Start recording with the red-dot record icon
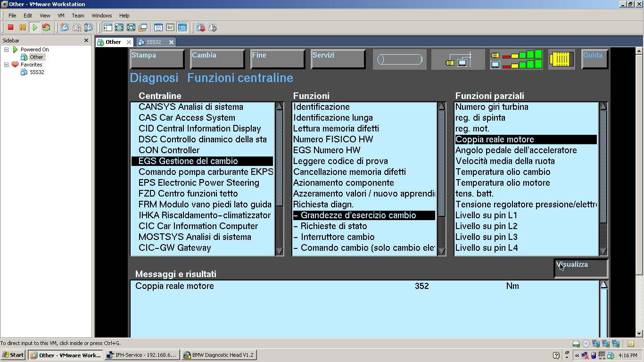 point(201,28)
